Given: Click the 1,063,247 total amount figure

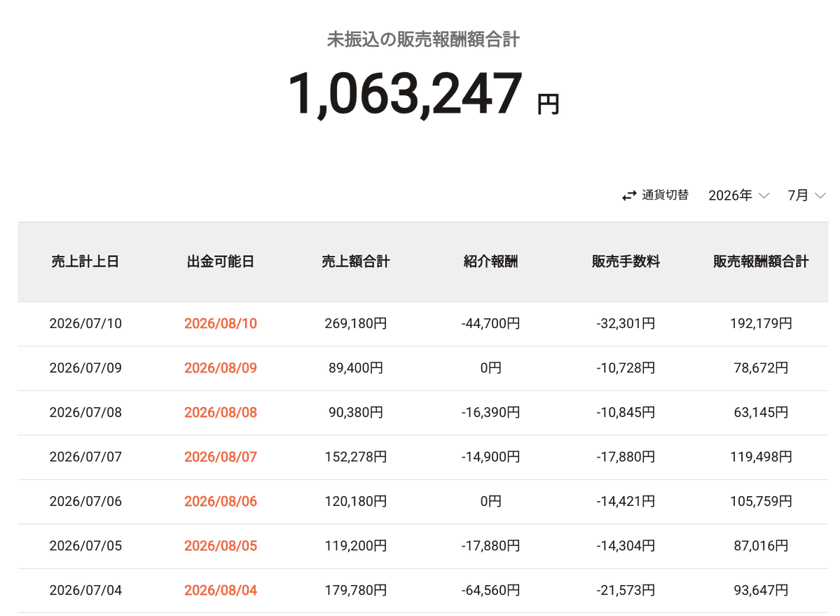Looking at the screenshot, I should (405, 95).
